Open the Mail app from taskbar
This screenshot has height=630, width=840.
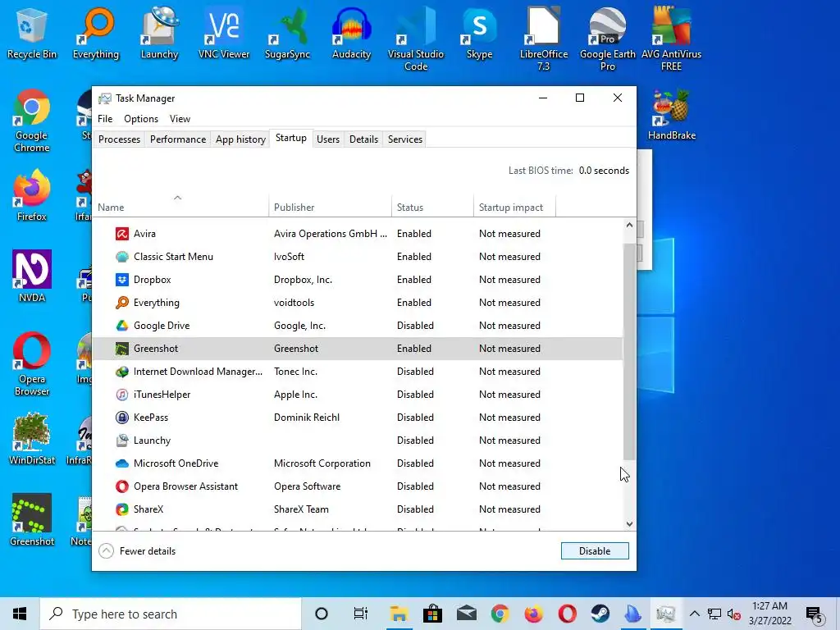click(x=466, y=614)
